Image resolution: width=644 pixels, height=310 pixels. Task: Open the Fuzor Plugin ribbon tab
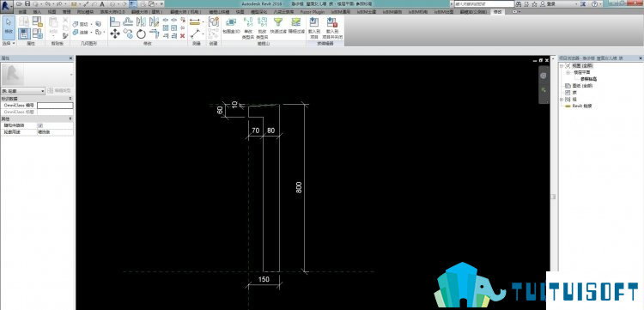click(x=313, y=11)
